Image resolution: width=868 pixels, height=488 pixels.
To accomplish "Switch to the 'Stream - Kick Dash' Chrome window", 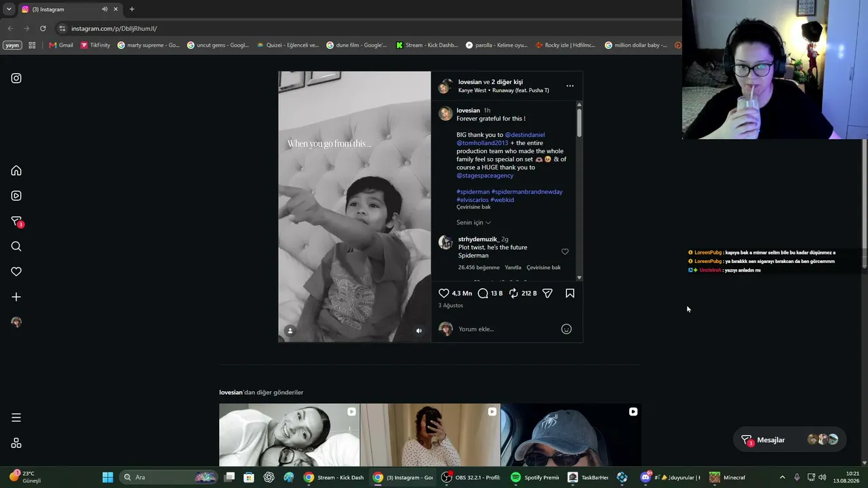I will [334, 477].
